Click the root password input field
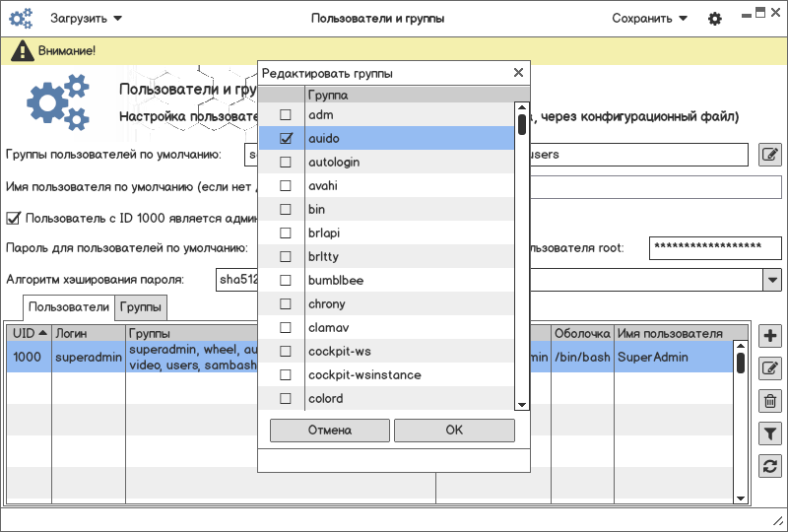The height and width of the screenshot is (532, 788). pyautogui.click(x=714, y=248)
